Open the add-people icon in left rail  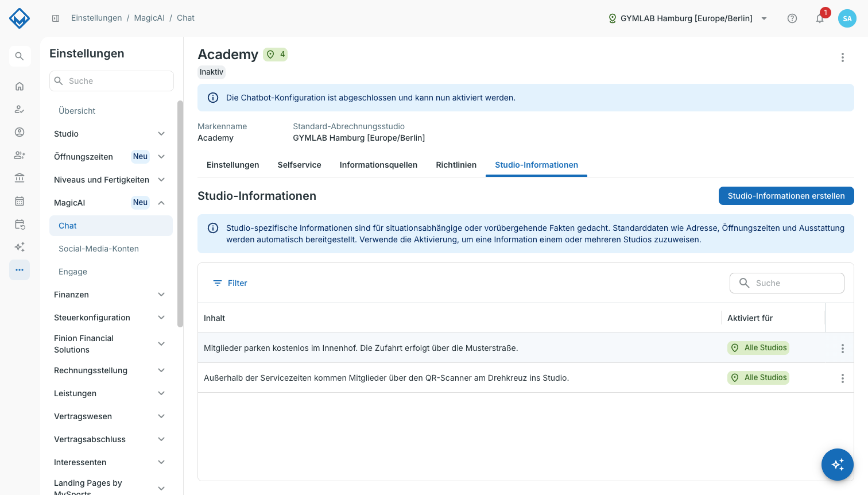coord(20,155)
